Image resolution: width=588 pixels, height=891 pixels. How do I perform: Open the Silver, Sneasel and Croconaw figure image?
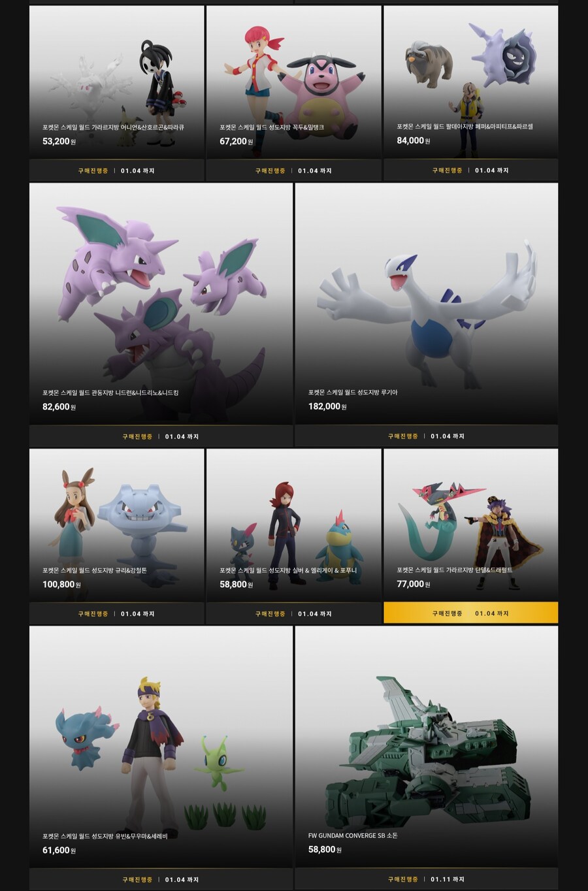tap(293, 525)
